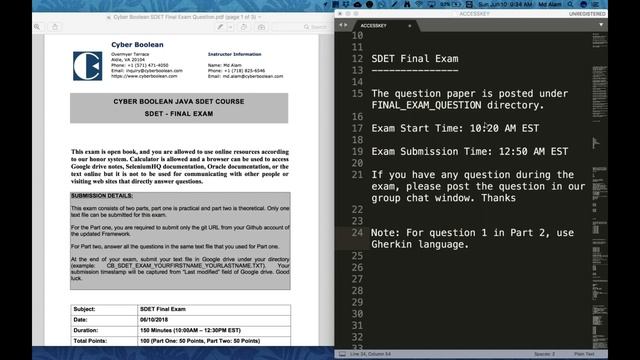Click the date and time in menu bar
640x360 pixels.
(x=505, y=4)
